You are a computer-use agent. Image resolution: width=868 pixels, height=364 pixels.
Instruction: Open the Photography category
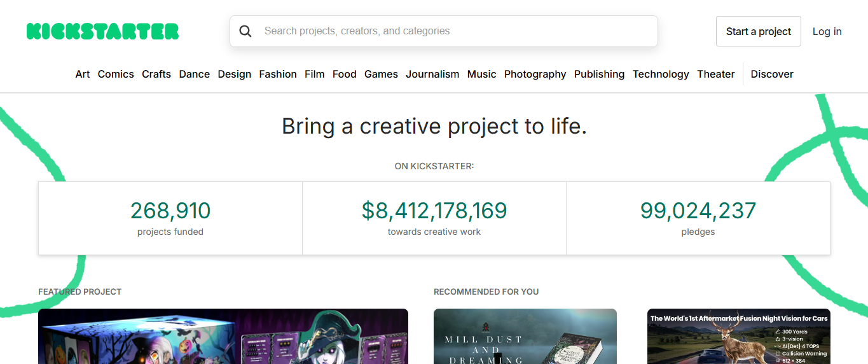535,74
